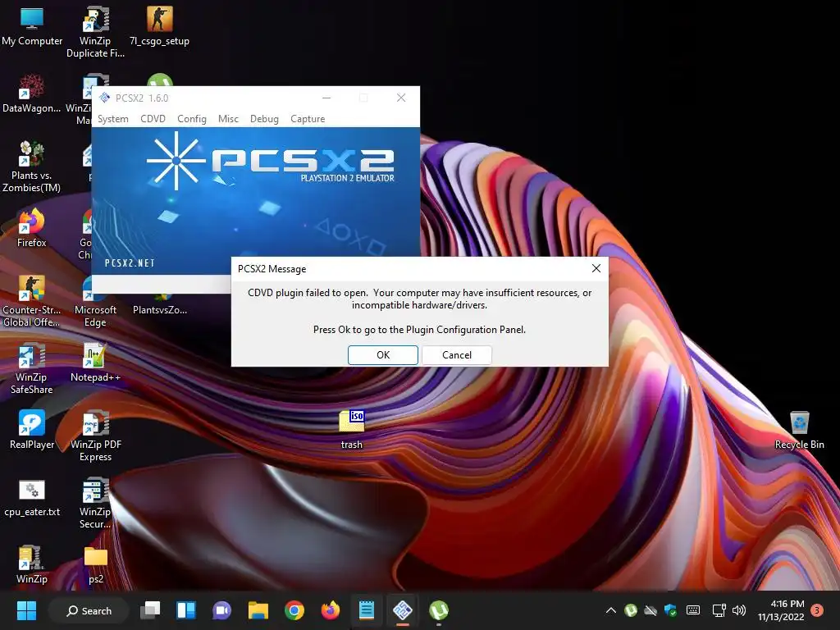Open File Explorer from the taskbar
The width and height of the screenshot is (840, 630).
point(258,609)
